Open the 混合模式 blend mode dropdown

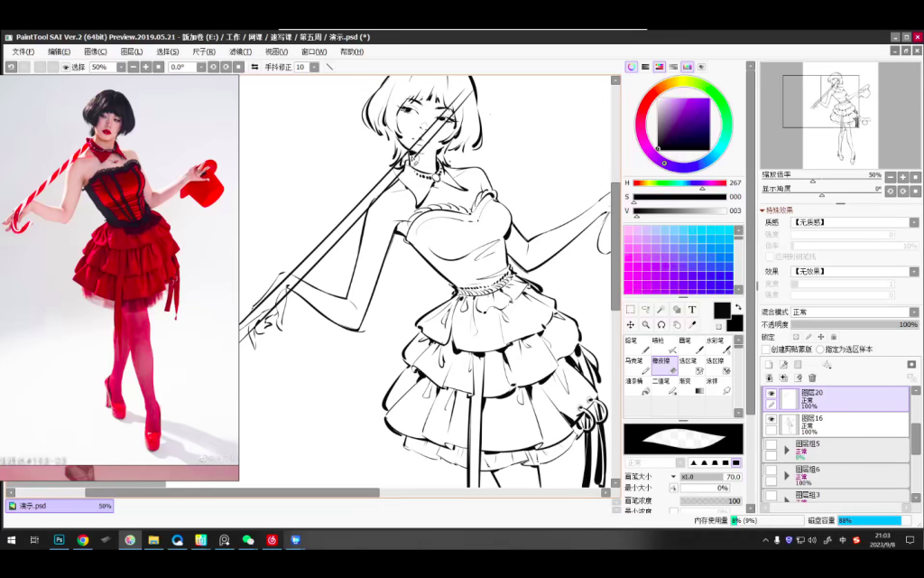tap(854, 312)
